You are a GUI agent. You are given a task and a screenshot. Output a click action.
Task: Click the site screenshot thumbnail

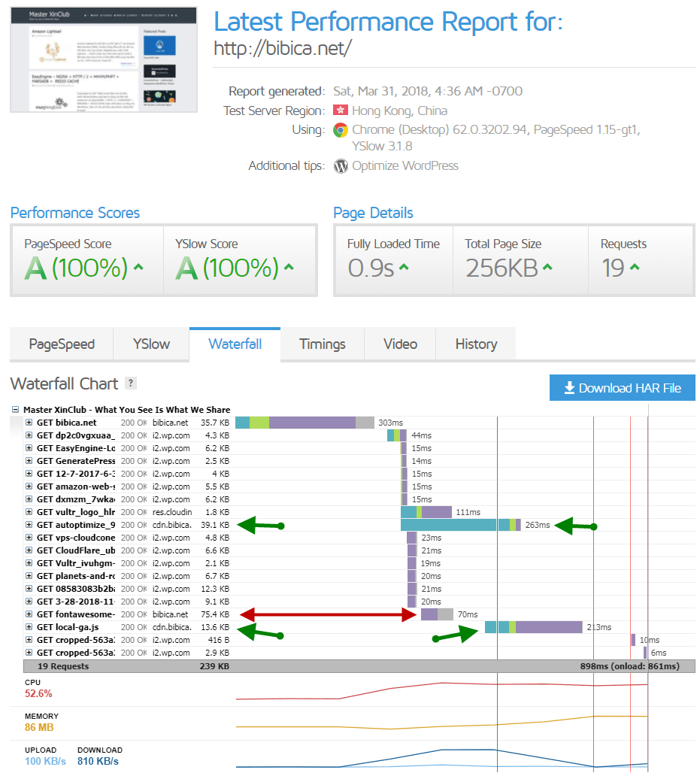click(x=104, y=59)
